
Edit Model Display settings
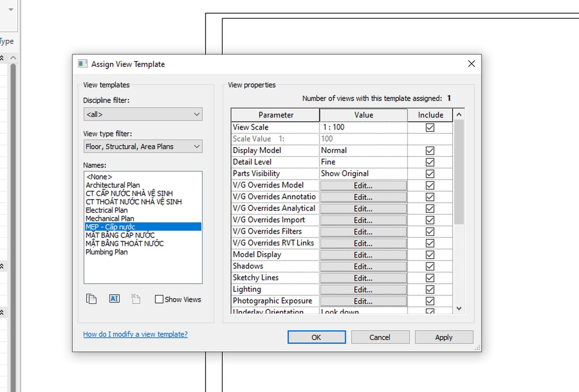363,255
